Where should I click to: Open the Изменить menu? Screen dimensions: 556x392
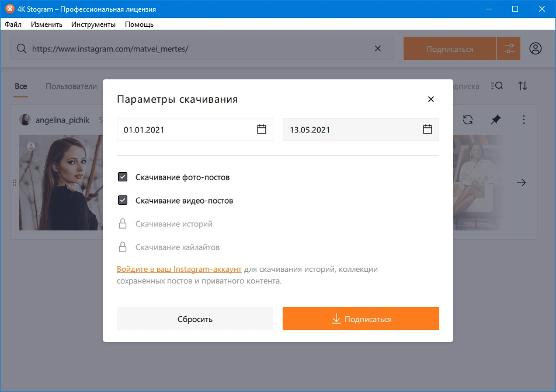click(47, 24)
